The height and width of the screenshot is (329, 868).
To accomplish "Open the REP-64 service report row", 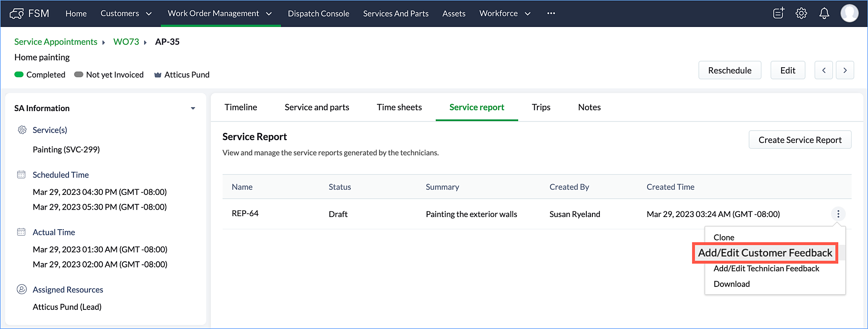I will pos(245,214).
